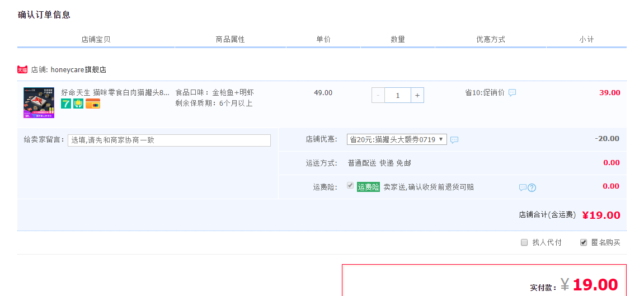Viewport: 644px width, 296px height.
Task: Open the promo price info bubble icon
Action: (512, 93)
